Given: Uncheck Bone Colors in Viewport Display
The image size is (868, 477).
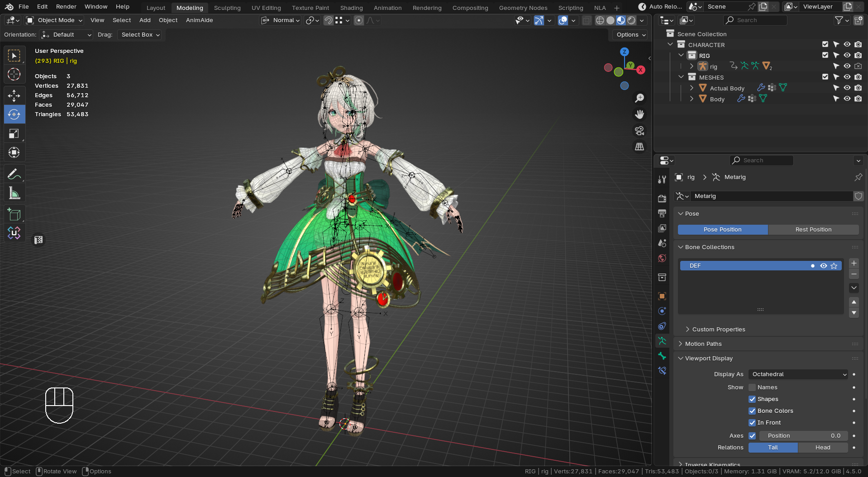Looking at the screenshot, I should (752, 411).
